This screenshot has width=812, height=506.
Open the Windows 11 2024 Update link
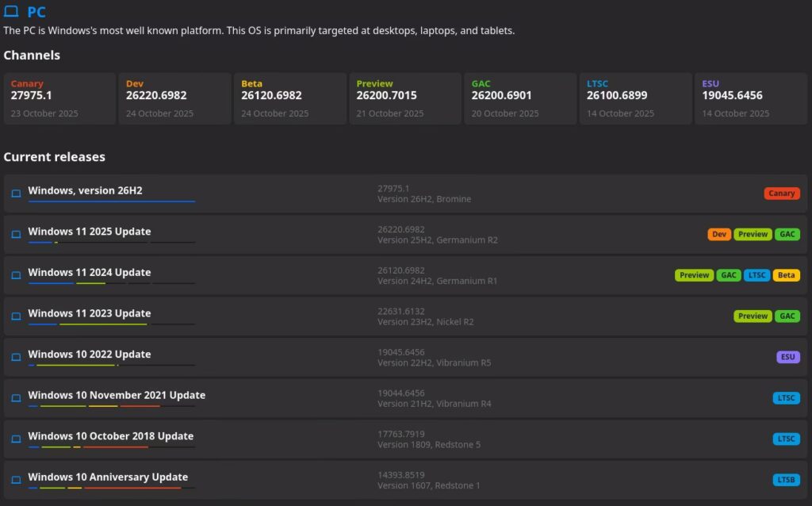tap(89, 272)
